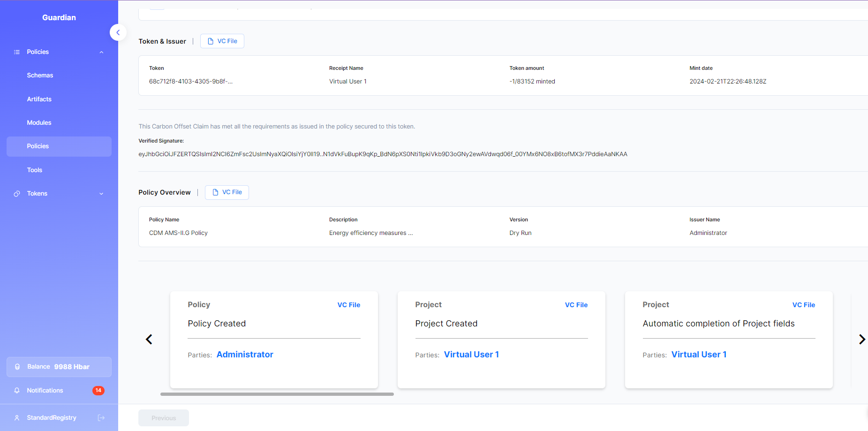Collapse the Policies menu section chevron
Image resolution: width=868 pixels, height=431 pixels.
click(101, 52)
